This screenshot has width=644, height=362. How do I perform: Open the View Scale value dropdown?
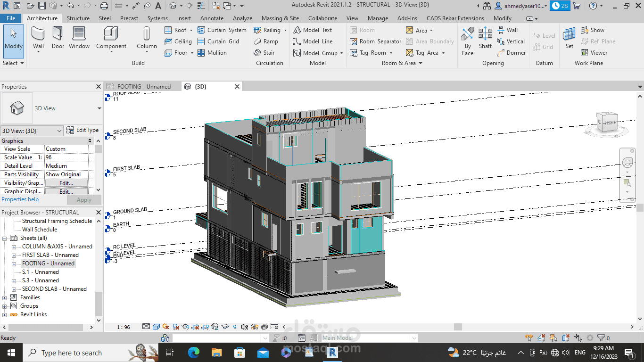(x=66, y=148)
